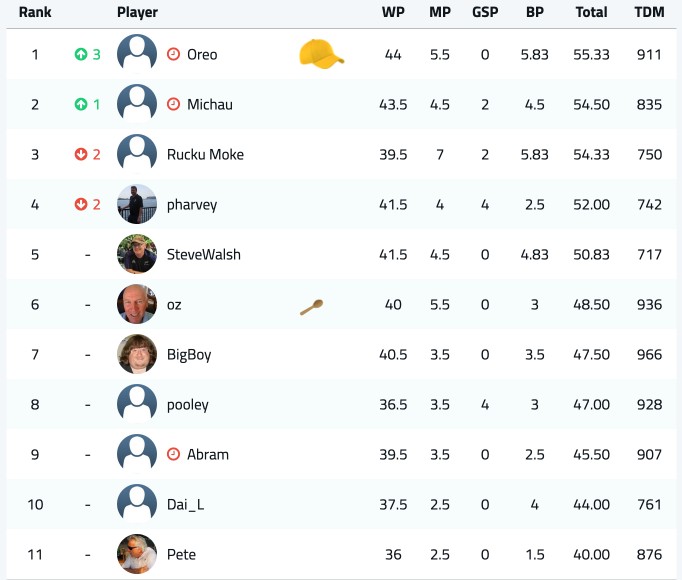Screen dimensions: 682x580
Task: Click the yellow cap icon beside Oreo
Action: tap(321, 53)
